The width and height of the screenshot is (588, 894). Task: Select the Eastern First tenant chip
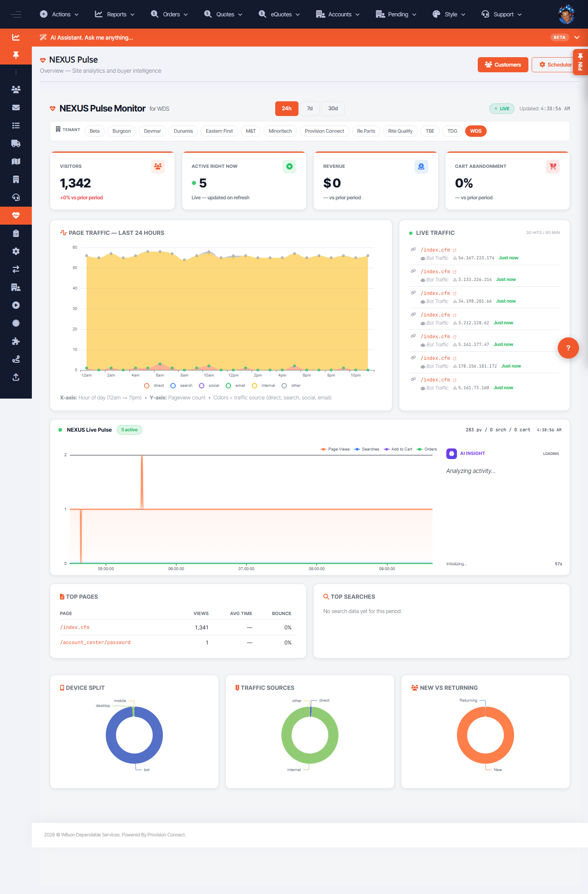(x=219, y=131)
